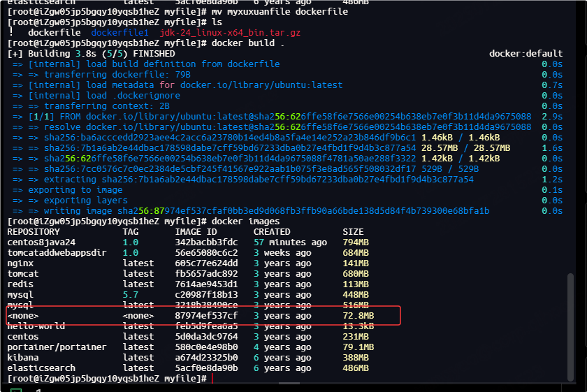Click 'transferring context: 2B' text
This screenshot has width=587, height=392.
[107, 106]
